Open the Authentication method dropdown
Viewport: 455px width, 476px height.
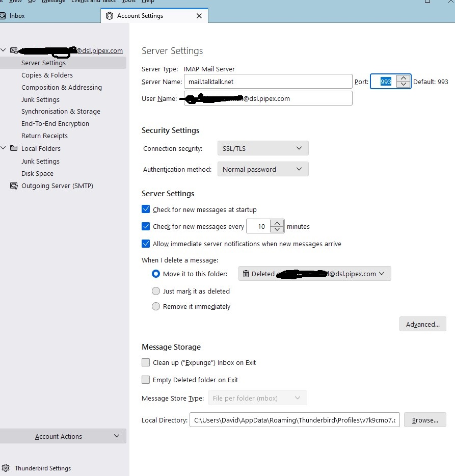[x=262, y=169]
